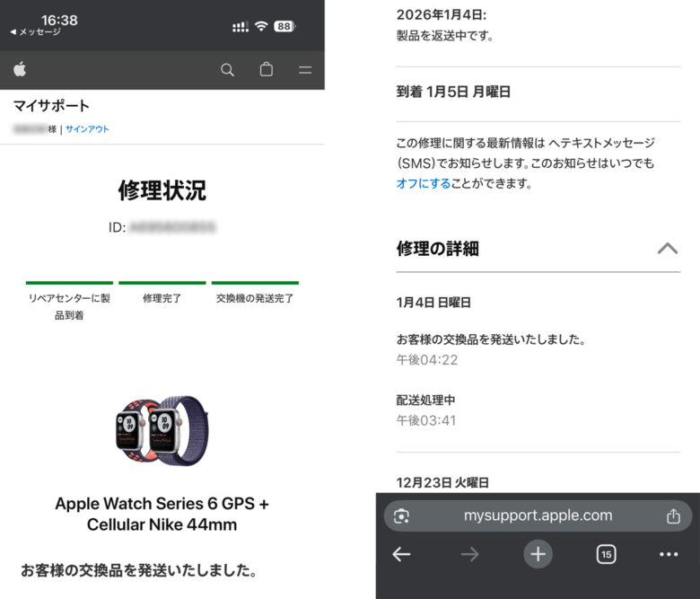Tap the Apple logo icon
The width and height of the screenshot is (700, 599).
[x=20, y=70]
